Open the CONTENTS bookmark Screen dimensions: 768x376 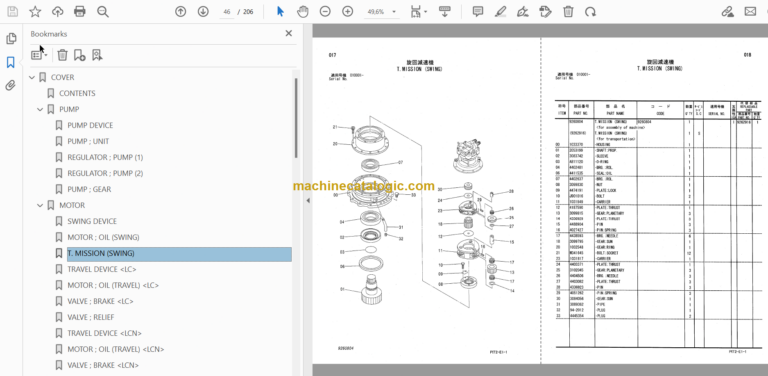[77, 93]
